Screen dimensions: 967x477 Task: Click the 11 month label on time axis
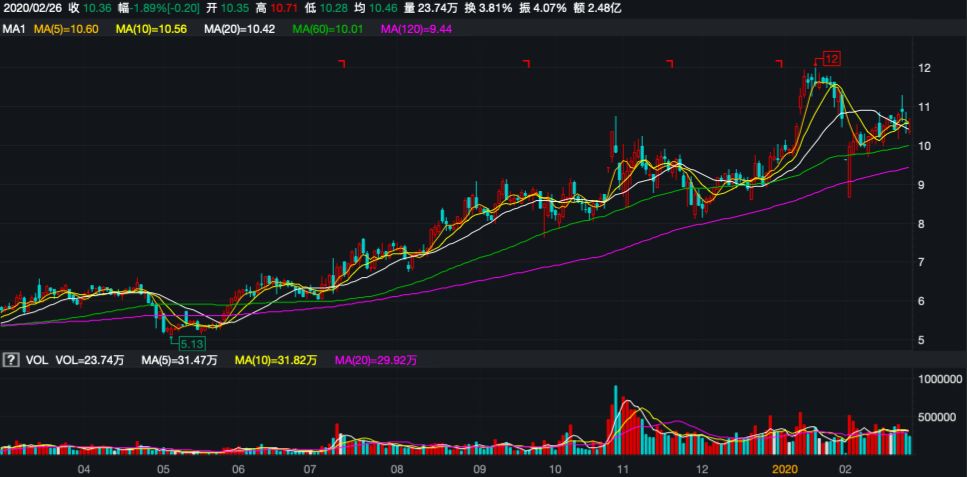click(621, 468)
